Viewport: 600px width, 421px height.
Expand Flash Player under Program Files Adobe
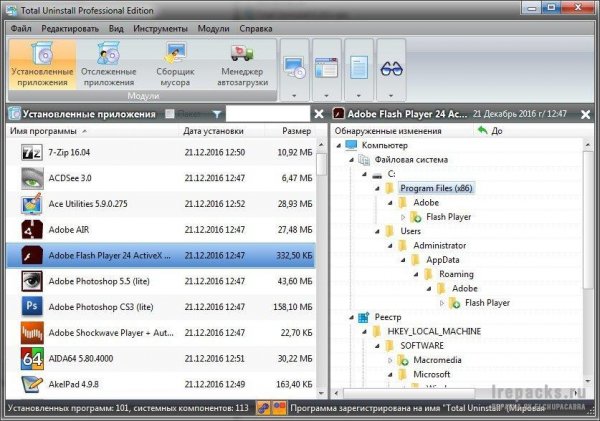403,217
